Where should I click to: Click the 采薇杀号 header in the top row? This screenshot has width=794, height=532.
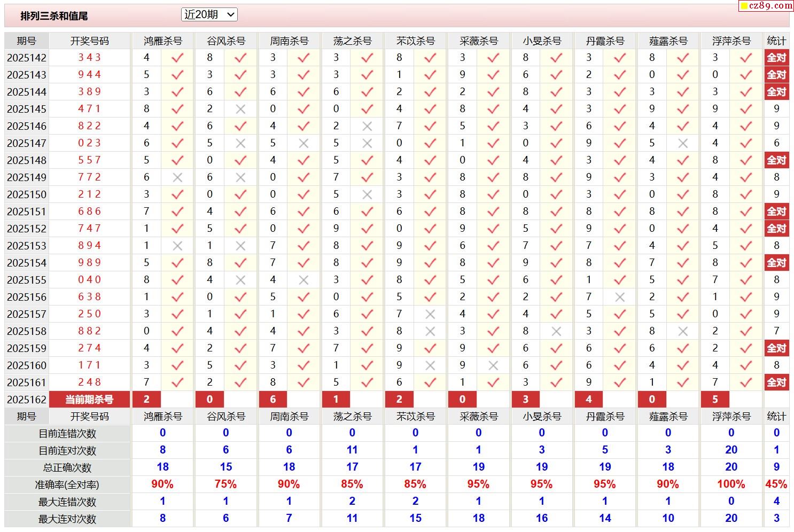point(478,41)
